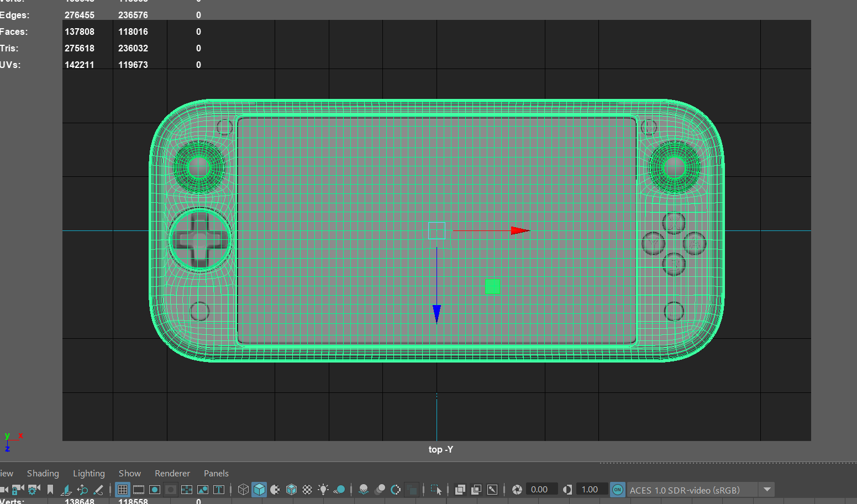857x504 pixels.
Task: Open the ACES view transform dropdown
Action: pos(767,489)
